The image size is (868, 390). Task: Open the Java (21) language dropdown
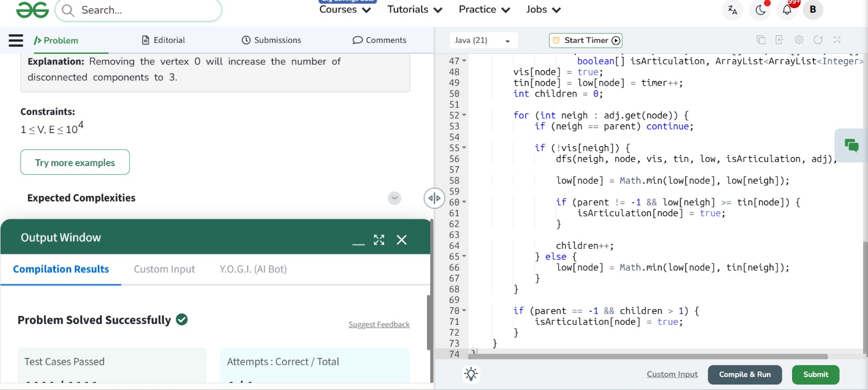coord(483,40)
